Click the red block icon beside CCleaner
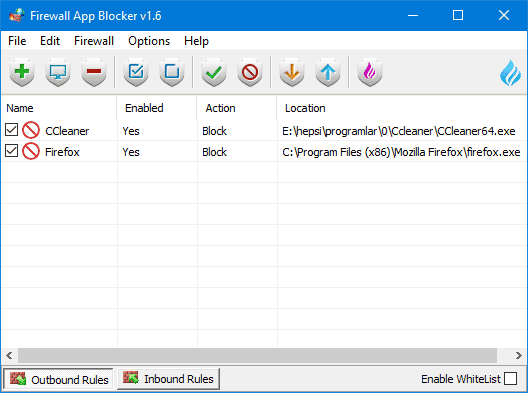Viewport: 528px width, 393px height. (31, 130)
